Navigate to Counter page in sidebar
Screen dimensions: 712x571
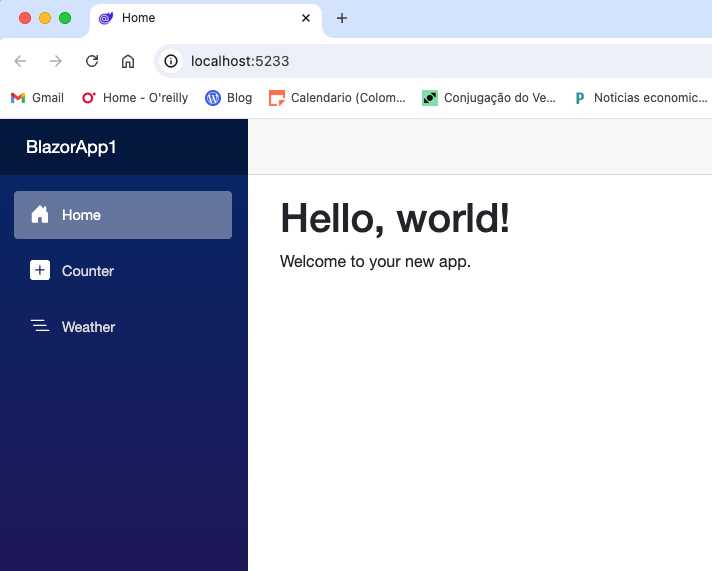click(88, 271)
